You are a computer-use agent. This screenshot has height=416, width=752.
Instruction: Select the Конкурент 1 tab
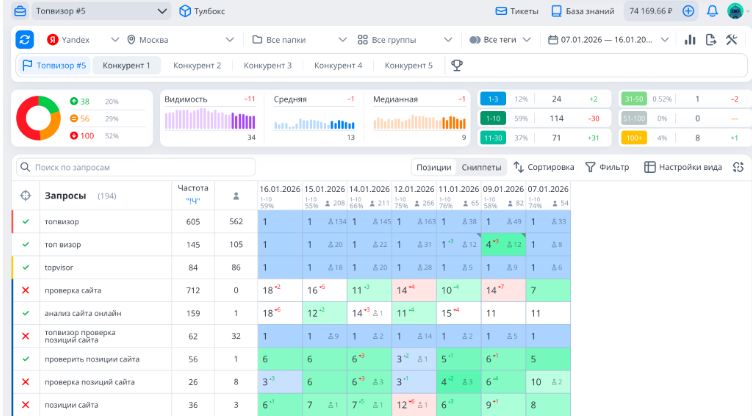click(126, 65)
